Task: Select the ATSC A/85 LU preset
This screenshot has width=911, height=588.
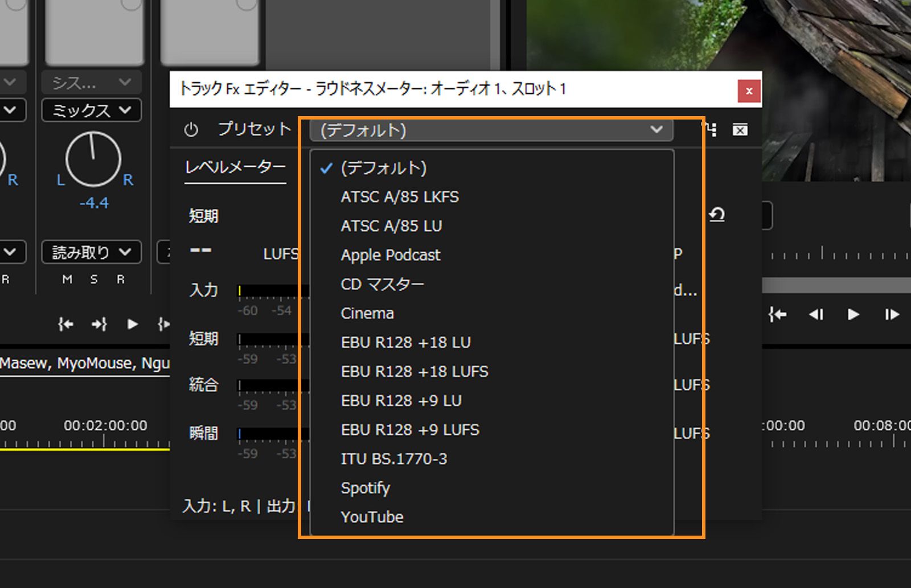Action: pyautogui.click(x=492, y=226)
